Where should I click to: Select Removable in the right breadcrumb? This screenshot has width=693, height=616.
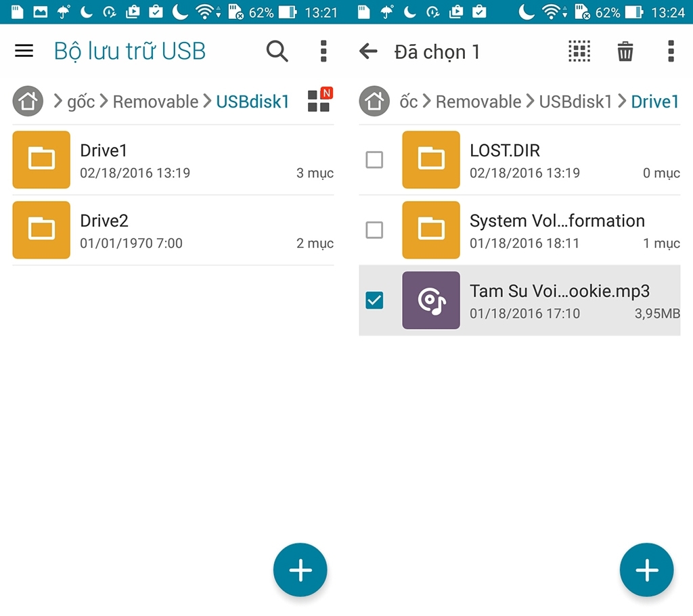478,102
